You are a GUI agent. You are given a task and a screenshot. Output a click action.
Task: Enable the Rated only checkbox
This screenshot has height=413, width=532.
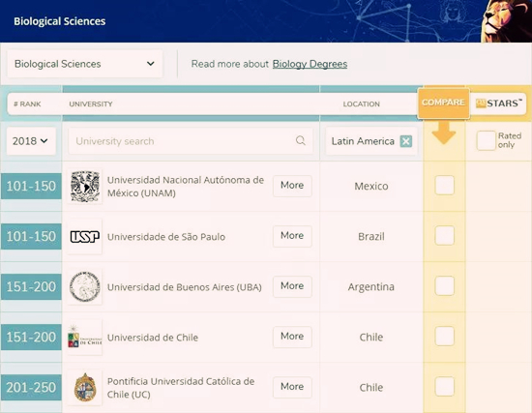486,140
